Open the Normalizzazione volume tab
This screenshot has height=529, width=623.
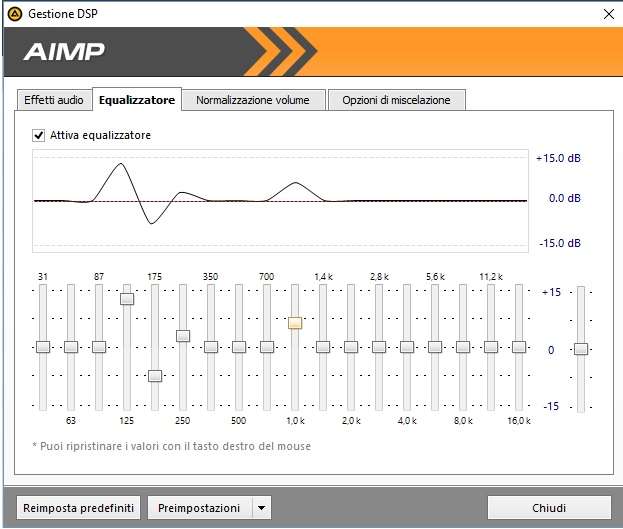(x=253, y=100)
